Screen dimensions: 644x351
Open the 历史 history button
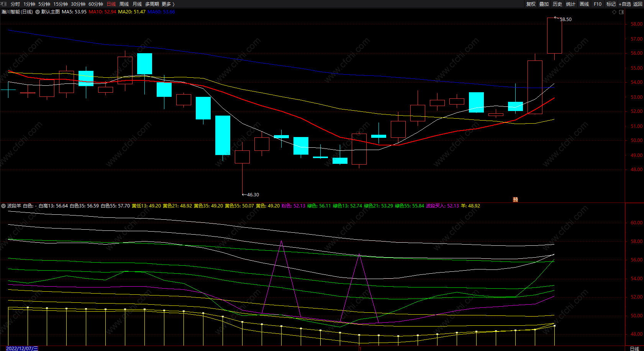557,4
